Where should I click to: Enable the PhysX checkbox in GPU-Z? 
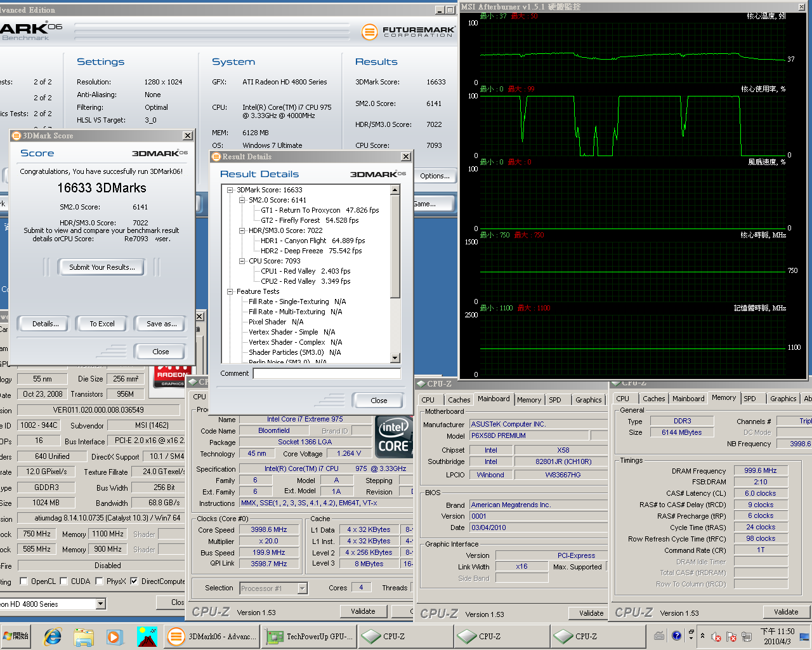tap(99, 581)
